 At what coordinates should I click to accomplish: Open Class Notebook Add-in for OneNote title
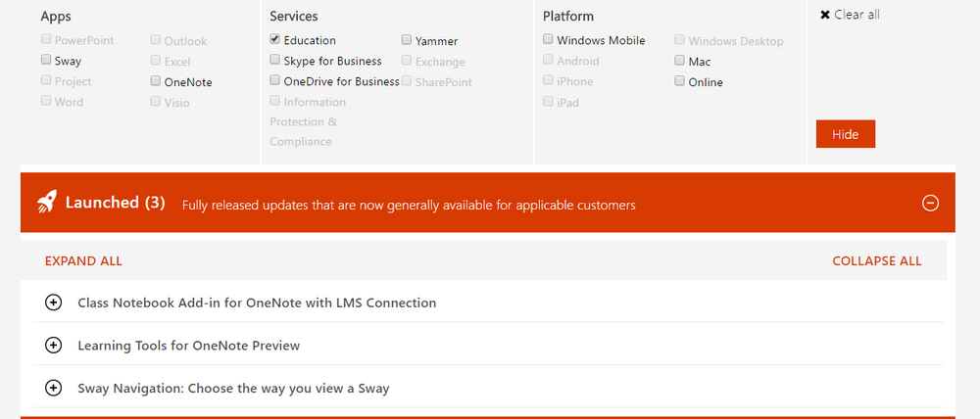[257, 303]
